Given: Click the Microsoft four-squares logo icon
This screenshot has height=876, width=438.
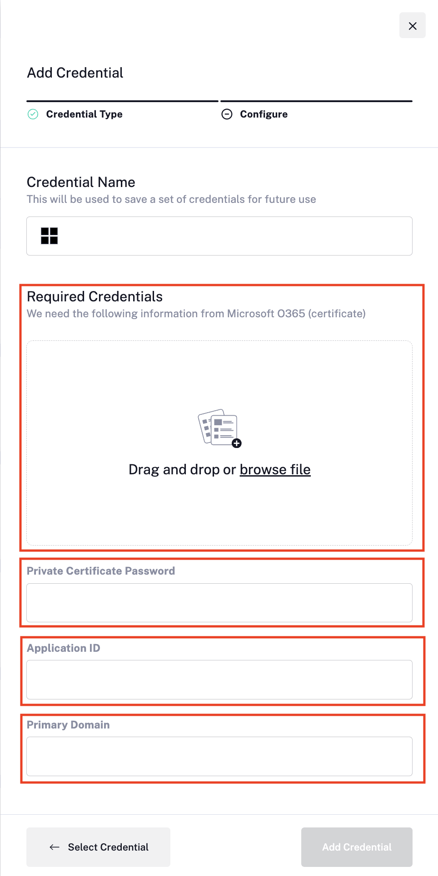Looking at the screenshot, I should [x=49, y=236].
